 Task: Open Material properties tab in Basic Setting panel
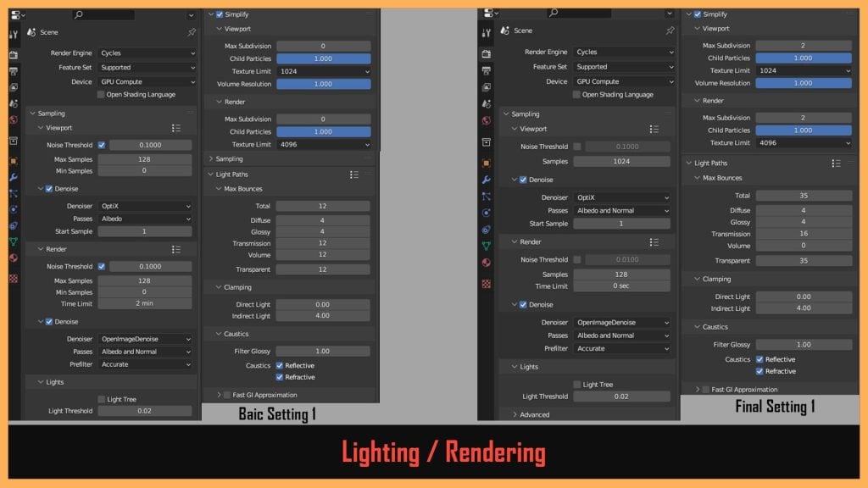coord(14,258)
